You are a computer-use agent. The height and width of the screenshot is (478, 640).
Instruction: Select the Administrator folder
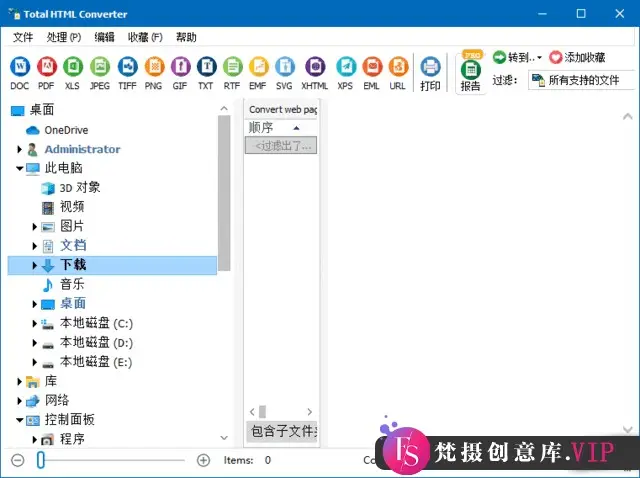(82, 149)
